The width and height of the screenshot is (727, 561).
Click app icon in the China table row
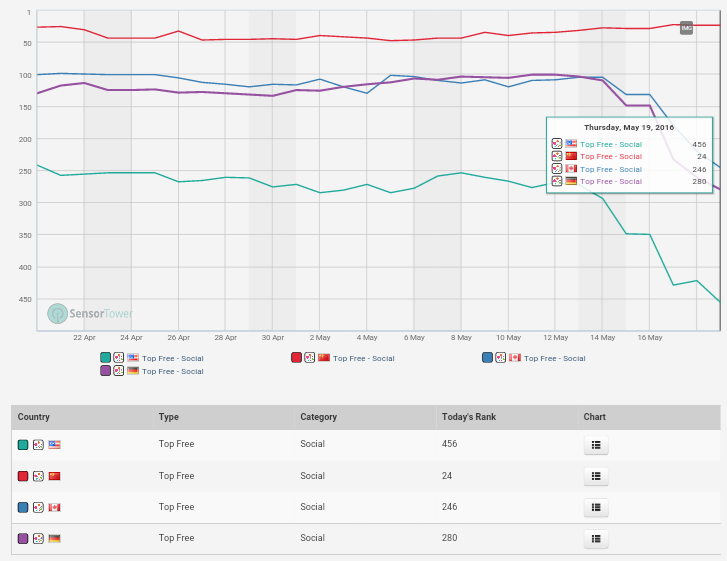(x=38, y=476)
